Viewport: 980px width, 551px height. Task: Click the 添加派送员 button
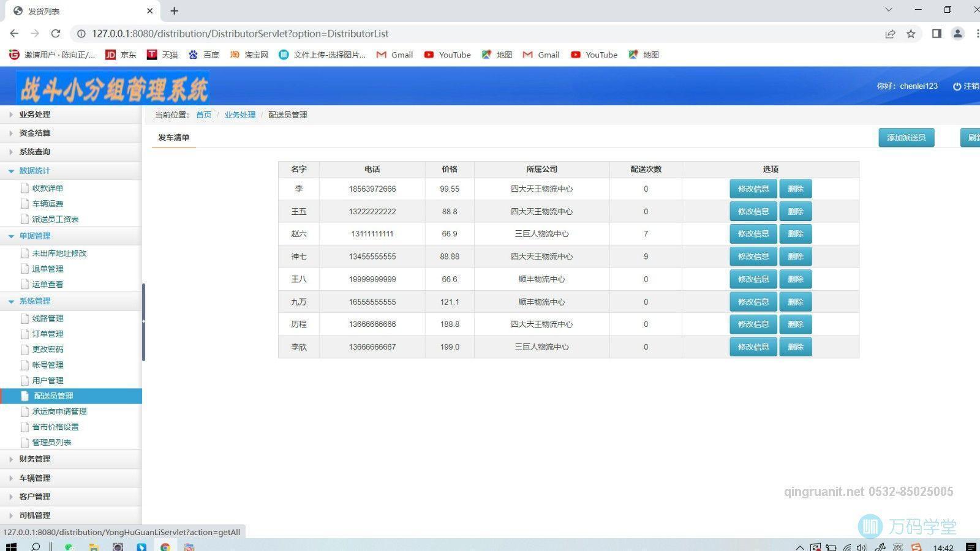point(907,138)
